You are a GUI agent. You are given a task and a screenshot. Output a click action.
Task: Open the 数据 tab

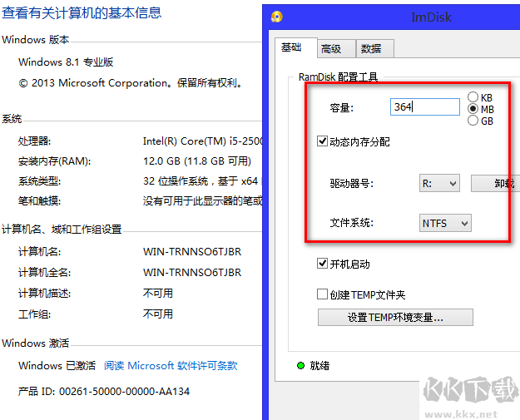(x=375, y=49)
